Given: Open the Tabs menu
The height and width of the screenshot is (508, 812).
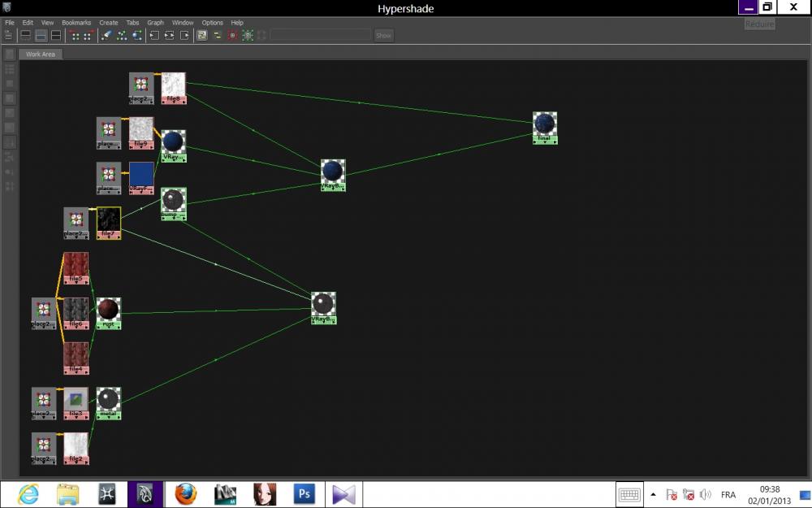Looking at the screenshot, I should point(132,23).
